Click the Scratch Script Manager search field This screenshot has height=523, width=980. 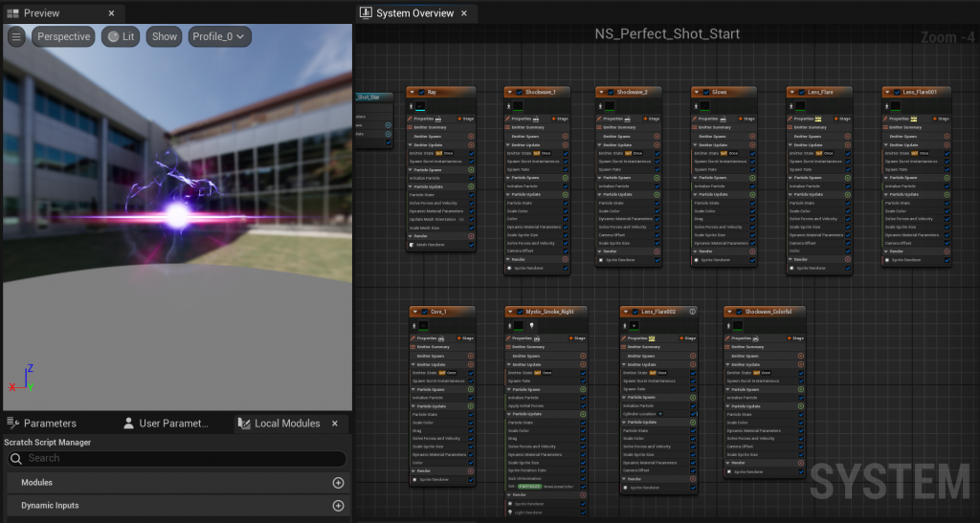(176, 459)
